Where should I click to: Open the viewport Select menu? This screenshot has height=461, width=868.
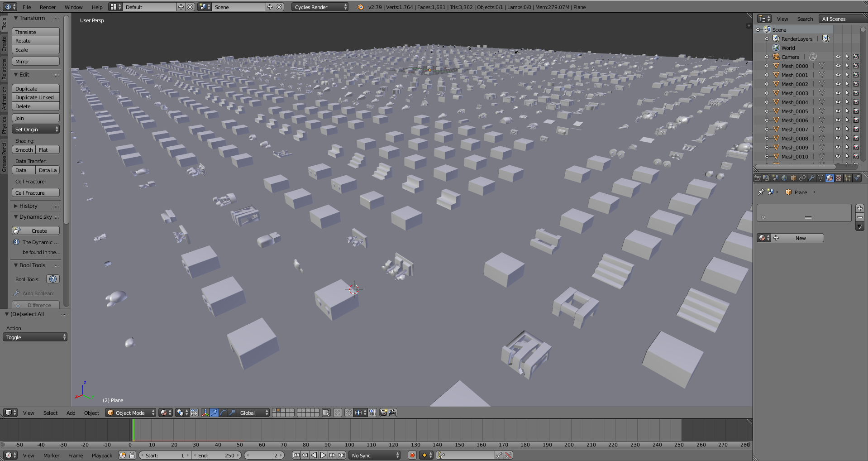click(50, 413)
